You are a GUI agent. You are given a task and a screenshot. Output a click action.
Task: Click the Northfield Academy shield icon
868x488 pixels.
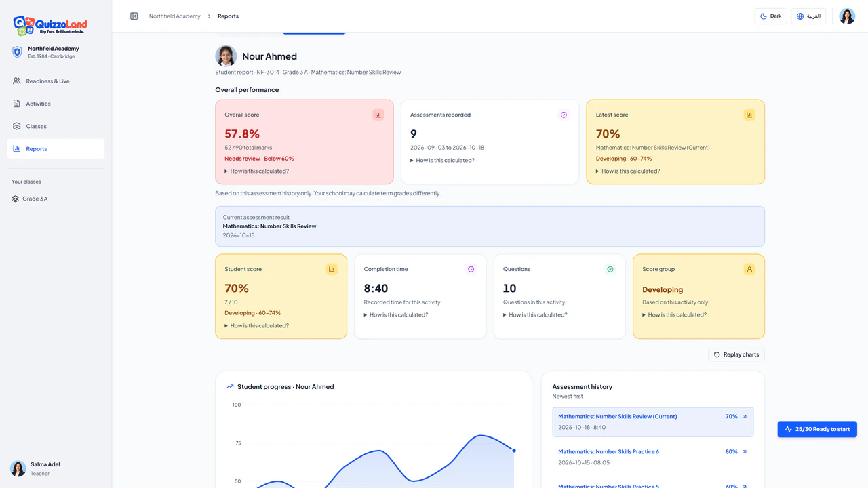point(18,52)
